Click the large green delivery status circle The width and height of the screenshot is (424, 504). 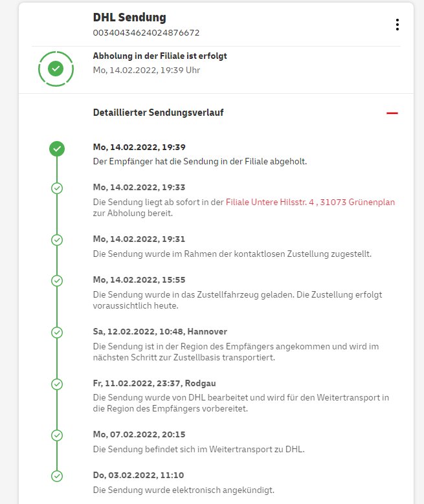tap(56, 67)
